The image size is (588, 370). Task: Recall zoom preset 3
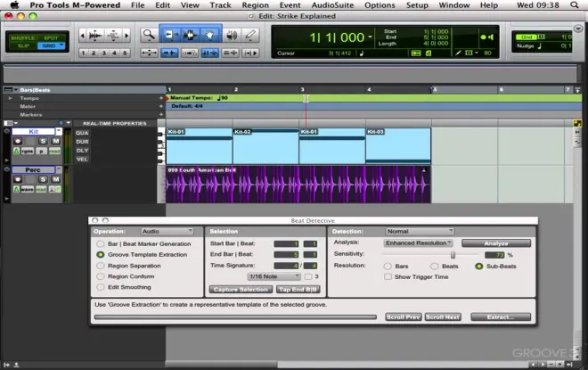point(104,53)
